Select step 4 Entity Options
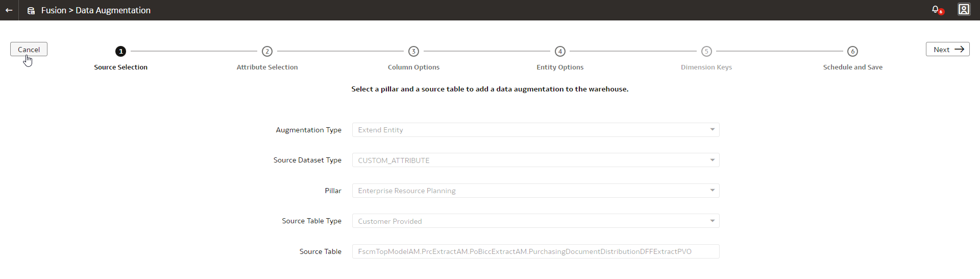The image size is (980, 279). pyautogui.click(x=560, y=51)
